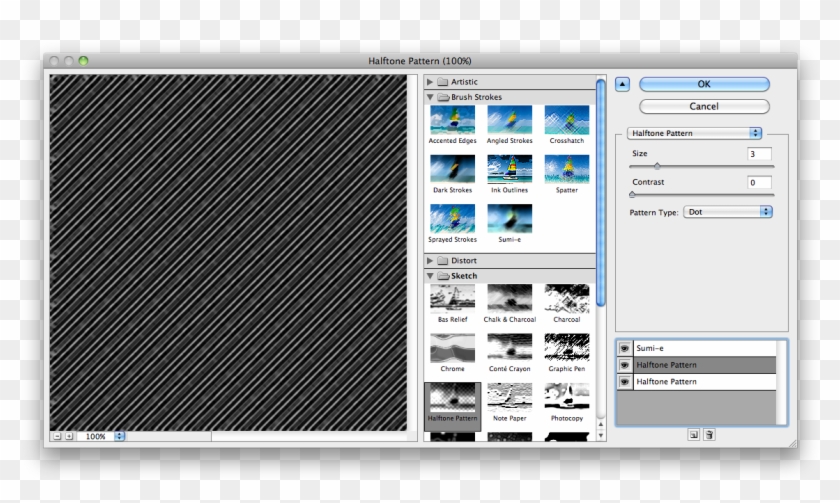This screenshot has height=503, width=840.
Task: Collapse the Sketch filter category
Action: click(x=430, y=276)
